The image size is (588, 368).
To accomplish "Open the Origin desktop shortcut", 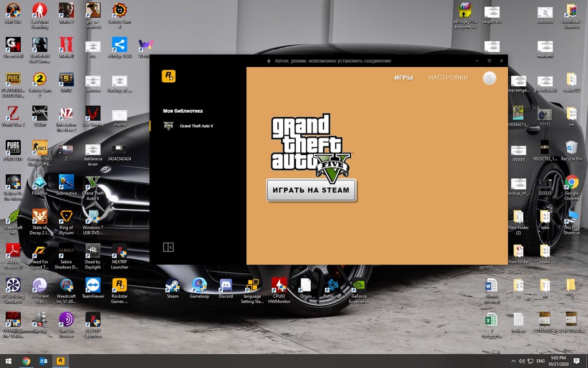I will tap(305, 289).
